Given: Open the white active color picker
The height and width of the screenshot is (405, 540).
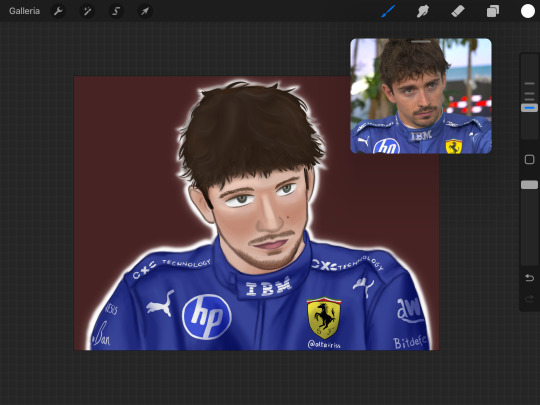Looking at the screenshot, I should (528, 11).
